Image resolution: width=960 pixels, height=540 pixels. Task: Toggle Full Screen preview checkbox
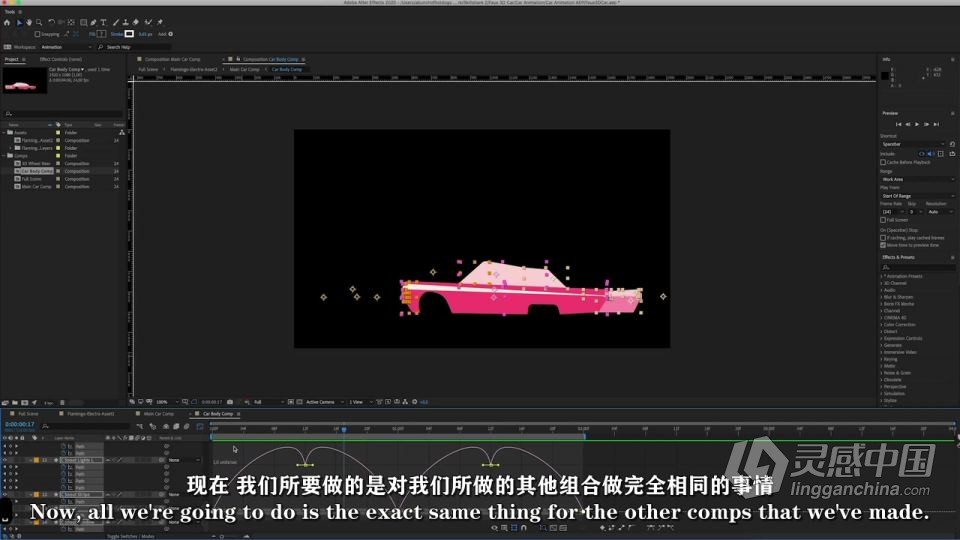point(883,220)
